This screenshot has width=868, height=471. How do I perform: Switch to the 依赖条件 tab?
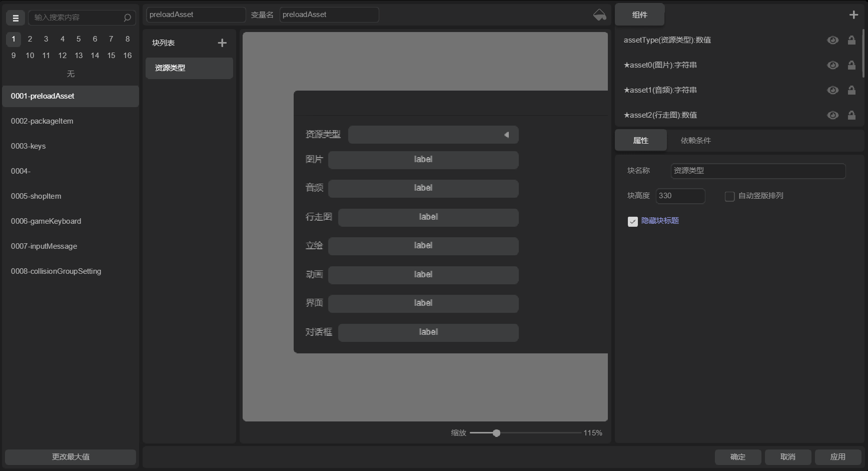695,141
